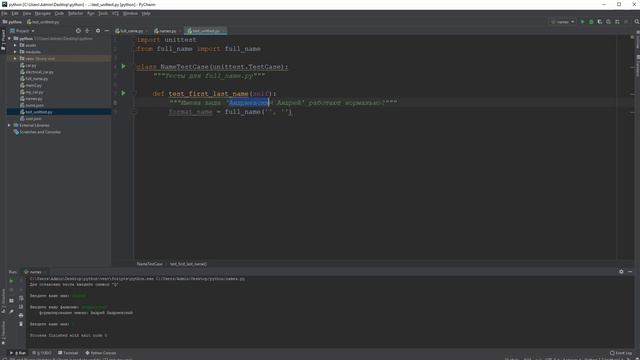The image size is (640, 360).
Task: Open the Event Log button
Action: coord(621,353)
